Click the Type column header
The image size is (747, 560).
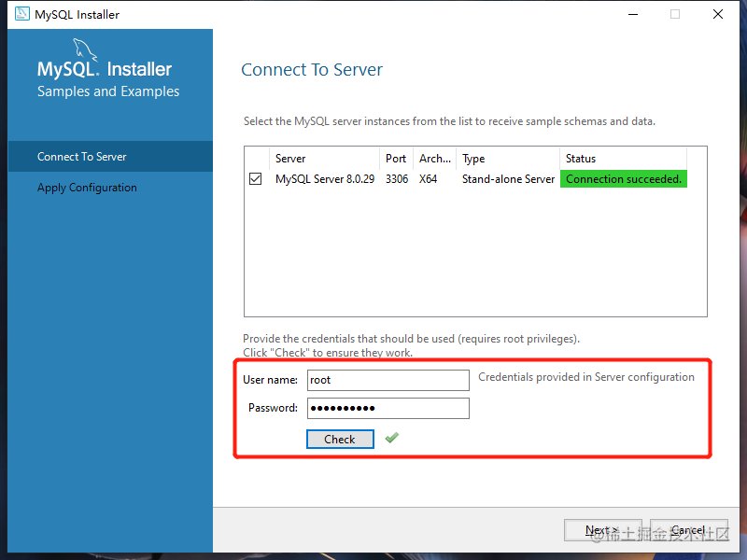(x=508, y=159)
